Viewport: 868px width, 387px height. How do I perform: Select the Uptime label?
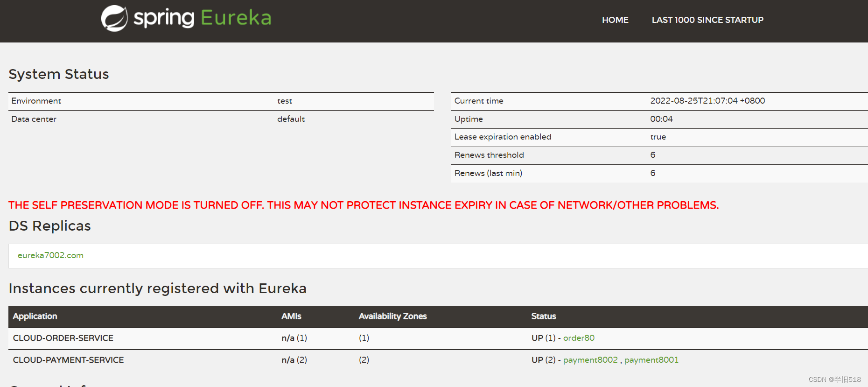pos(469,119)
